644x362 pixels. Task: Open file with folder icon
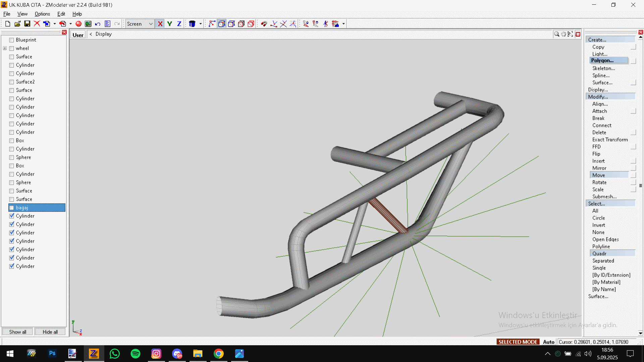pos(17,24)
